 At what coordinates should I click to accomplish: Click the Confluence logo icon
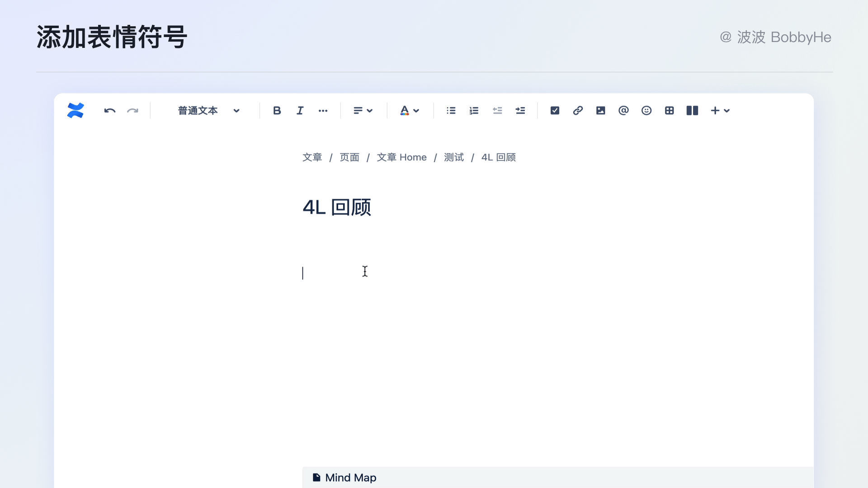point(75,111)
